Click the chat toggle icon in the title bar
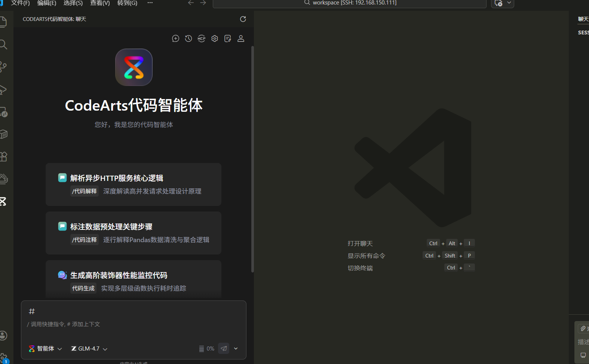Image resolution: width=589 pixels, height=364 pixels. coord(498,3)
